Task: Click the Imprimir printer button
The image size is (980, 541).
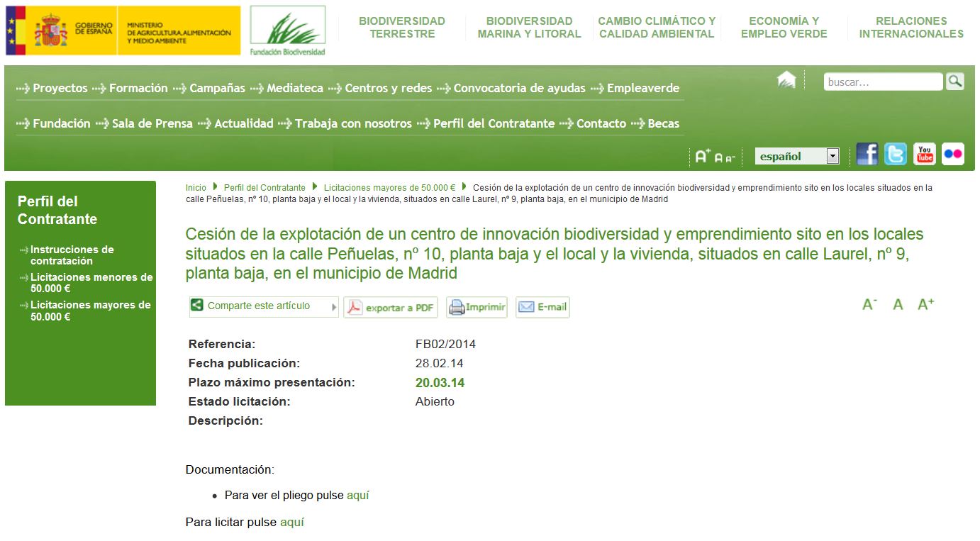Action: tap(477, 308)
